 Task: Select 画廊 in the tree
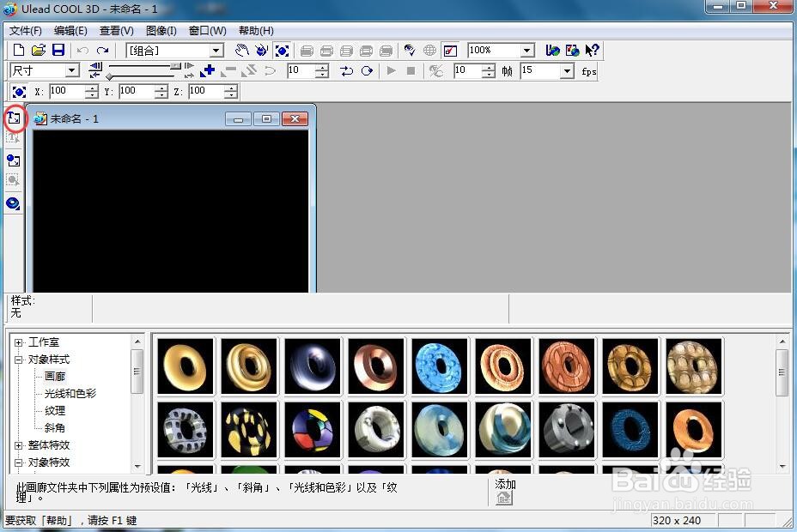point(55,377)
